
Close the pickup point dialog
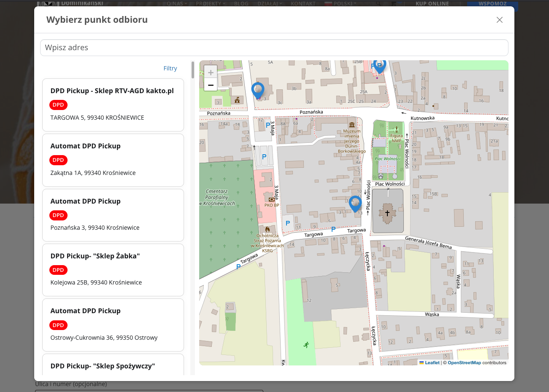pyautogui.click(x=500, y=20)
